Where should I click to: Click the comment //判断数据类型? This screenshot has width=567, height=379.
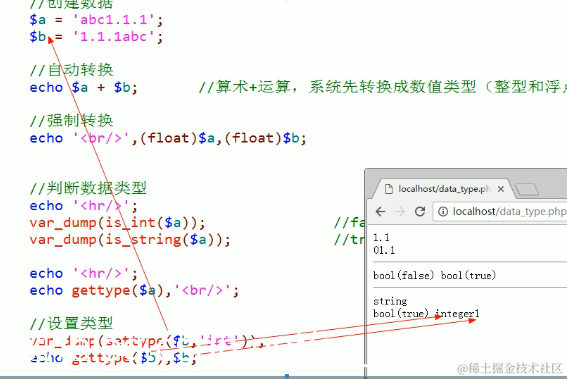pos(88,188)
